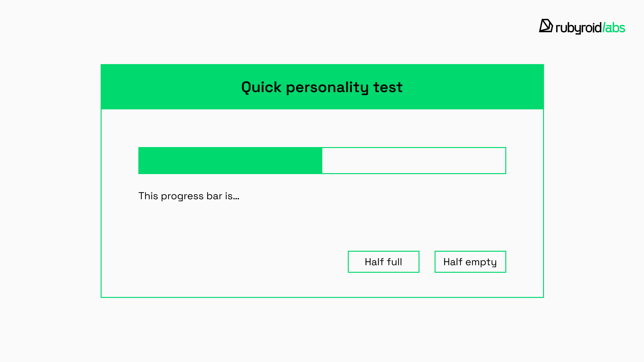
Task: Click the filled green portion of progress bar
Action: click(230, 161)
